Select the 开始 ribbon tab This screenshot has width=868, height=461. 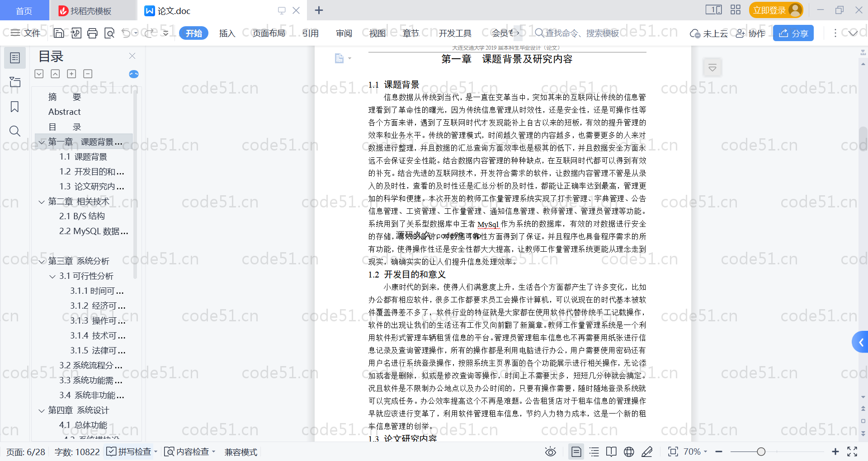[x=193, y=33]
